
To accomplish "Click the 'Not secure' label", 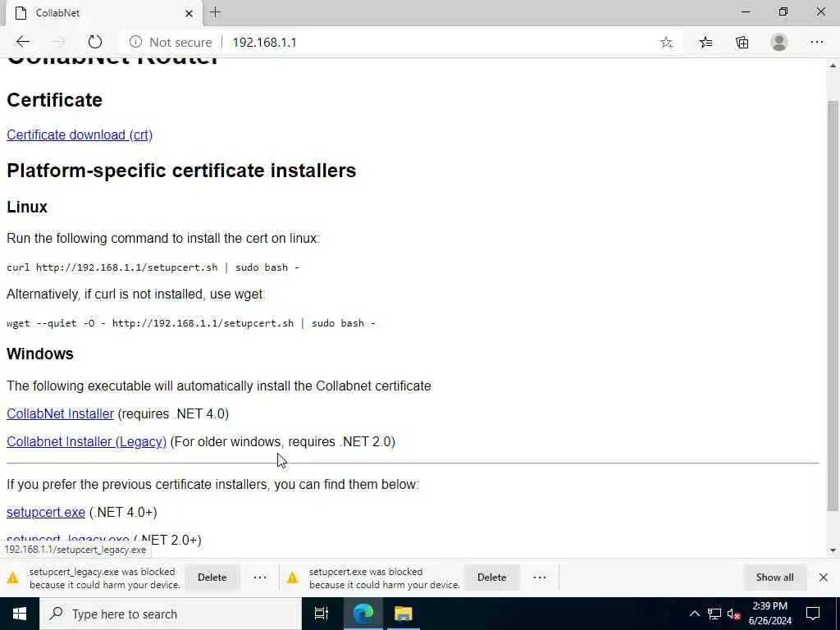I will 180,43.
